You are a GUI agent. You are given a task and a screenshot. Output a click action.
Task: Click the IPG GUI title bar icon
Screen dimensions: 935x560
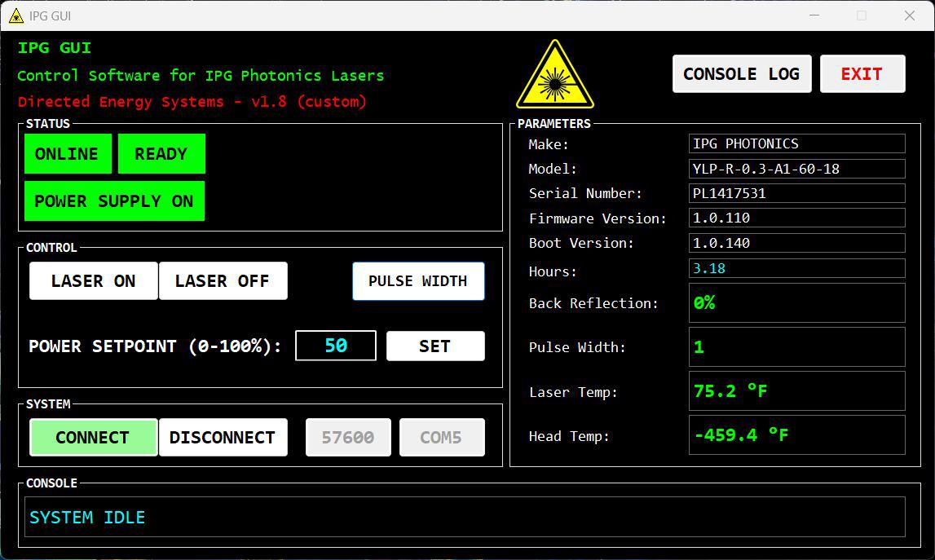pos(15,15)
